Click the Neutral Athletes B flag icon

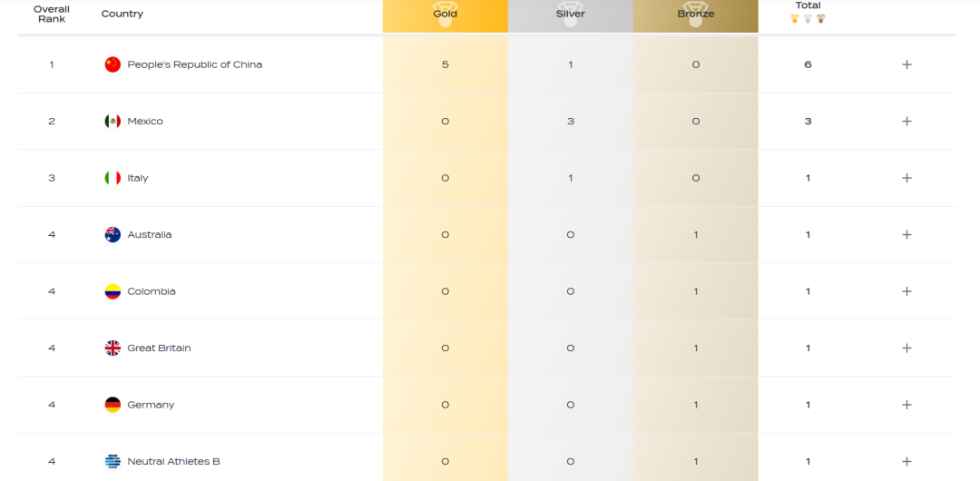point(113,462)
